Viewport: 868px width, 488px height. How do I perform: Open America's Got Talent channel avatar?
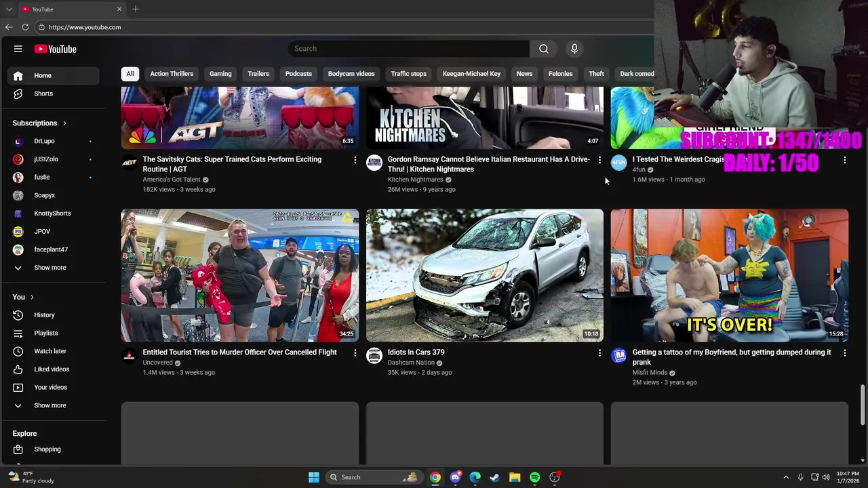click(130, 163)
